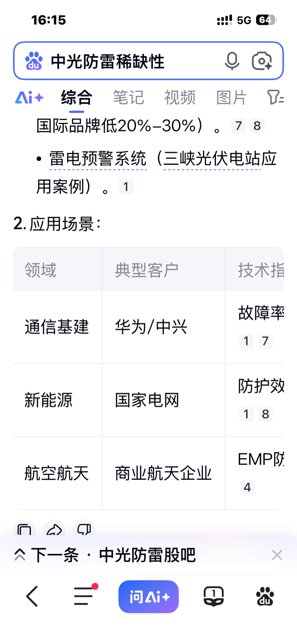Switch to the 视频 tab
297x644 pixels.
(180, 98)
